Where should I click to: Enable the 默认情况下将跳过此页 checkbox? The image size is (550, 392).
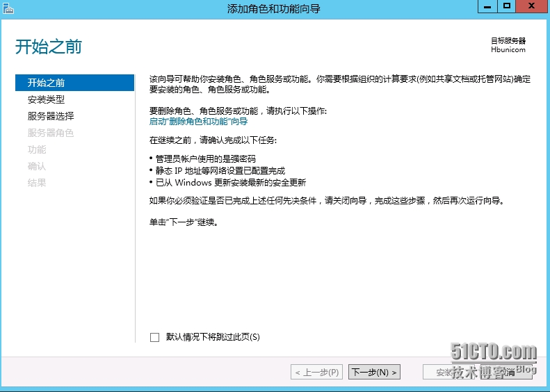154,337
